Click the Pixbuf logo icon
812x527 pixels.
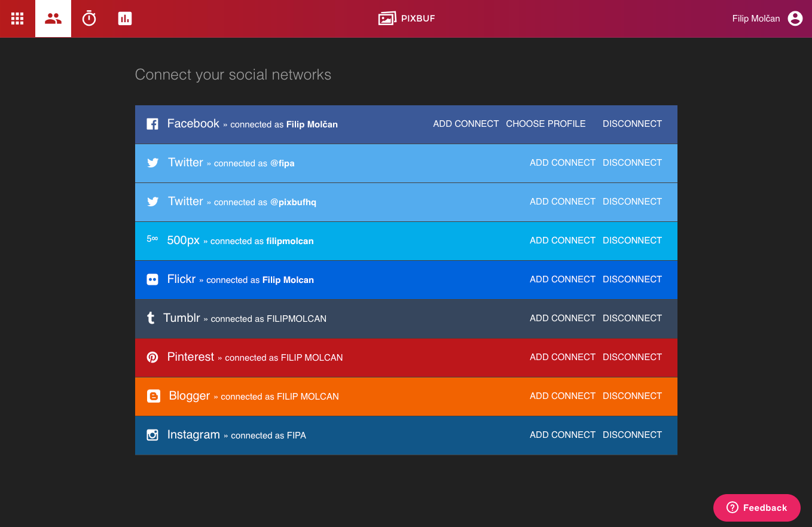[x=387, y=19]
